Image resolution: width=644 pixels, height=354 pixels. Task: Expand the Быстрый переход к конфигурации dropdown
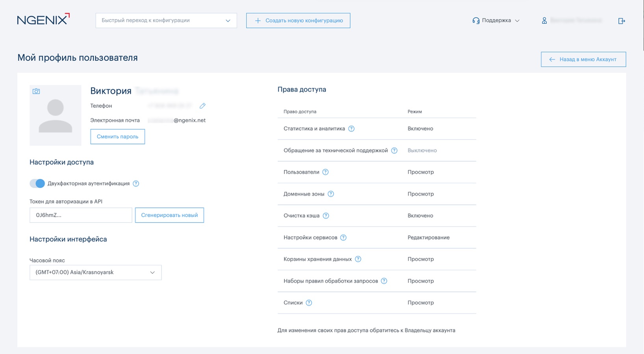tap(166, 20)
